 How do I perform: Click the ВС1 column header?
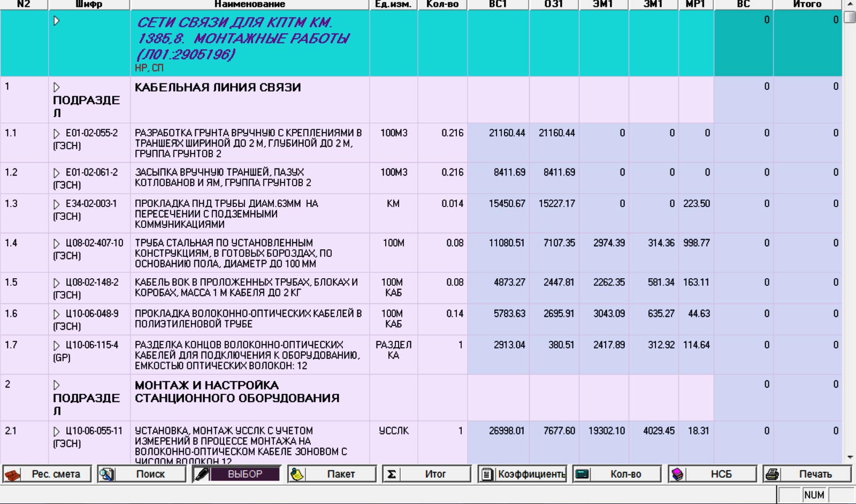tap(498, 4)
